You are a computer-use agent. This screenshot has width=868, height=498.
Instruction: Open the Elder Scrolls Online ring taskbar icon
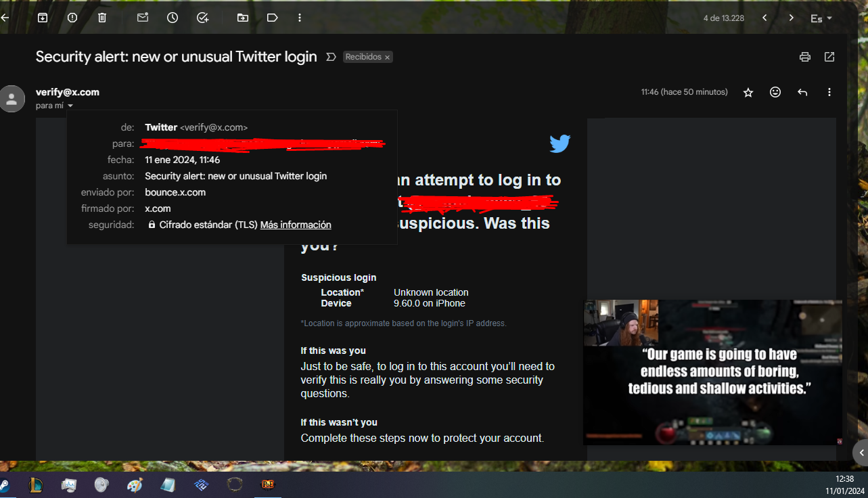point(235,484)
